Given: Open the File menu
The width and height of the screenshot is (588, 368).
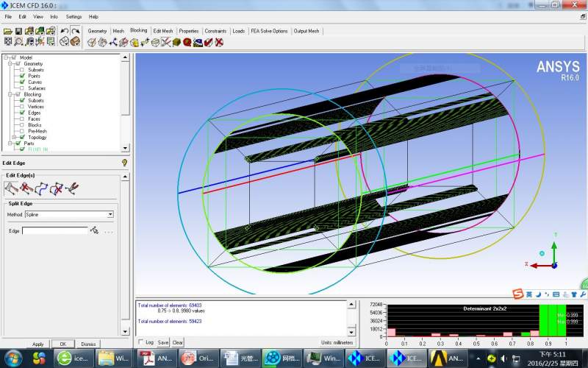Looking at the screenshot, I should 8,16.
